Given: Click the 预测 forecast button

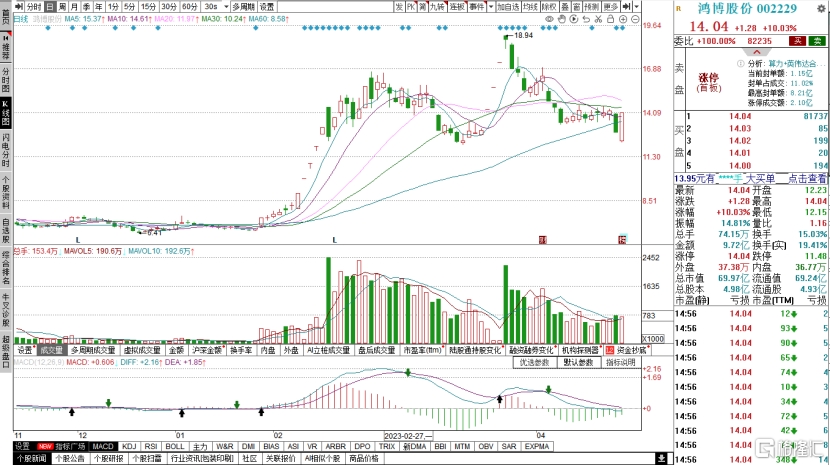Looking at the screenshot, I should (x=592, y=6).
